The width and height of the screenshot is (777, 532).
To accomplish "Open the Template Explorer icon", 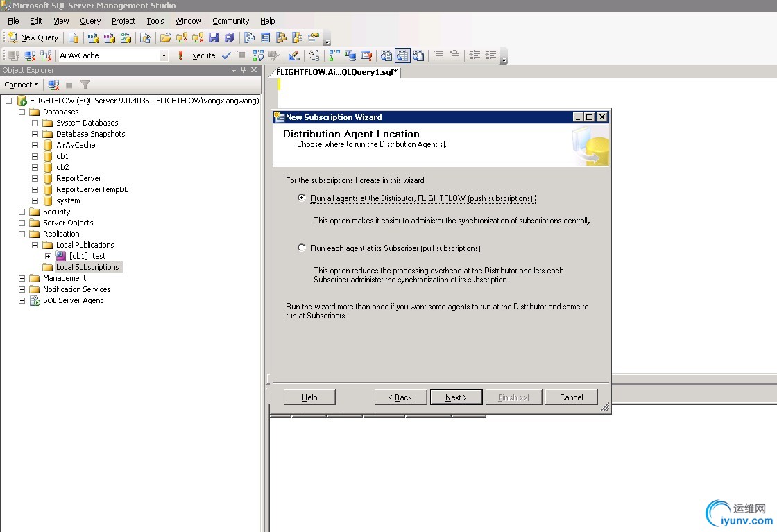I will pyautogui.click(x=298, y=37).
